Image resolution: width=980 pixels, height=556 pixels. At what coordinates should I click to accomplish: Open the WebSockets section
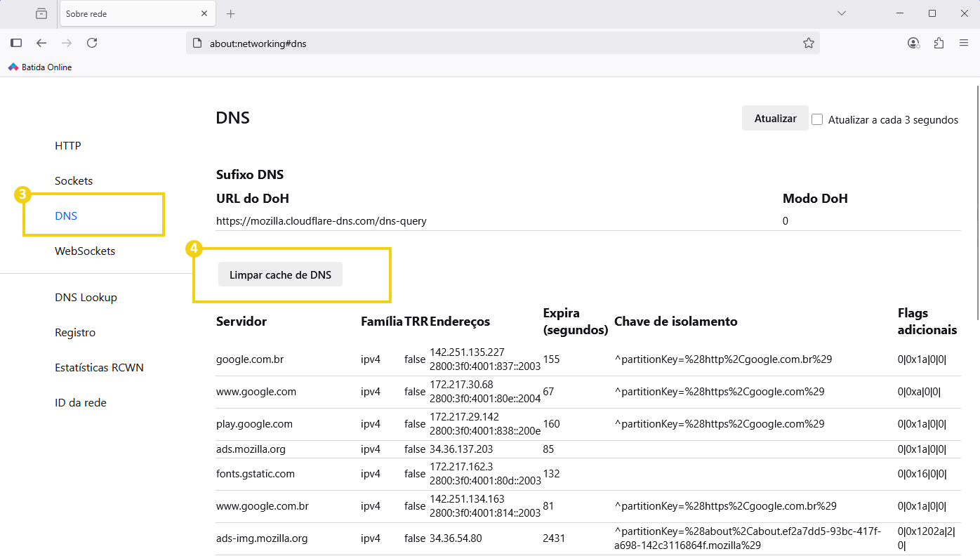point(85,251)
